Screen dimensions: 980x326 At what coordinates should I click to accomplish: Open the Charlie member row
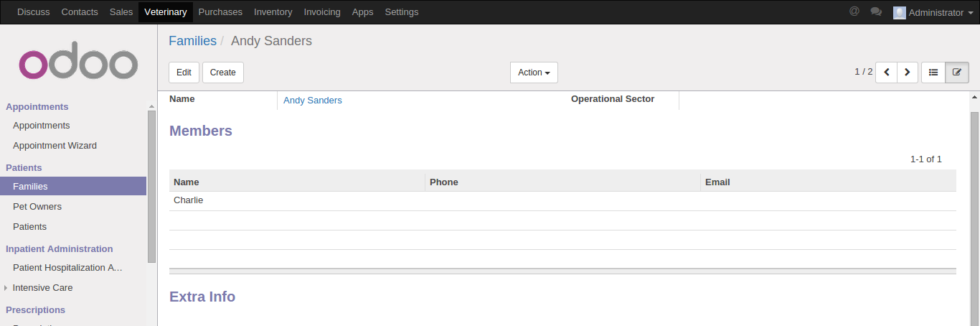tap(189, 200)
